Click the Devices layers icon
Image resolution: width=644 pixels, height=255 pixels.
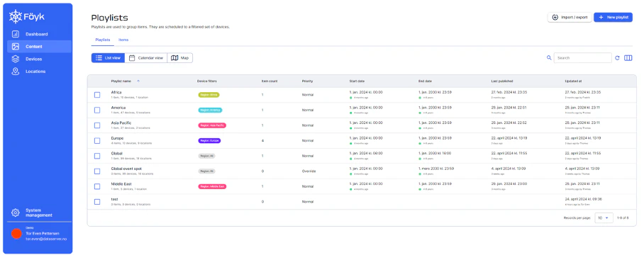pyautogui.click(x=15, y=59)
